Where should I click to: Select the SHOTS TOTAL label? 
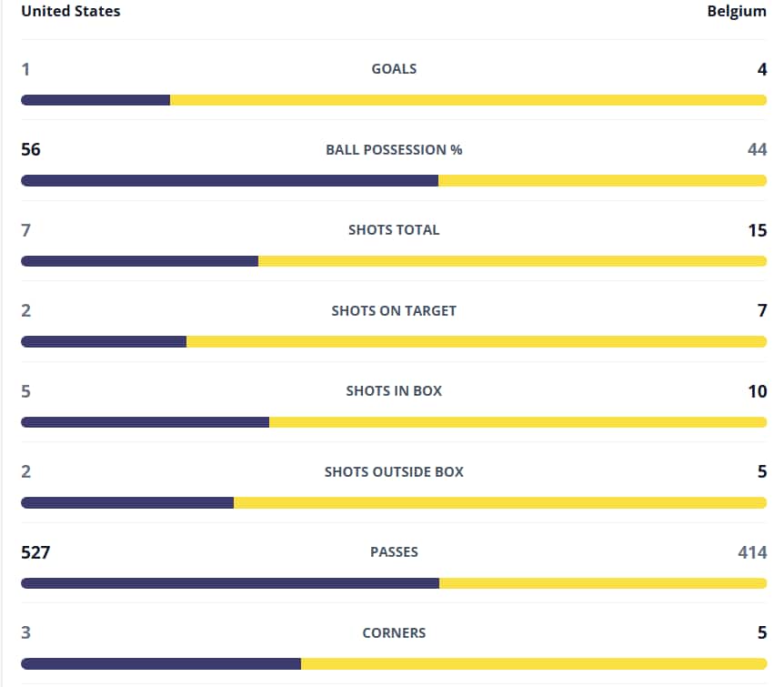tap(394, 229)
